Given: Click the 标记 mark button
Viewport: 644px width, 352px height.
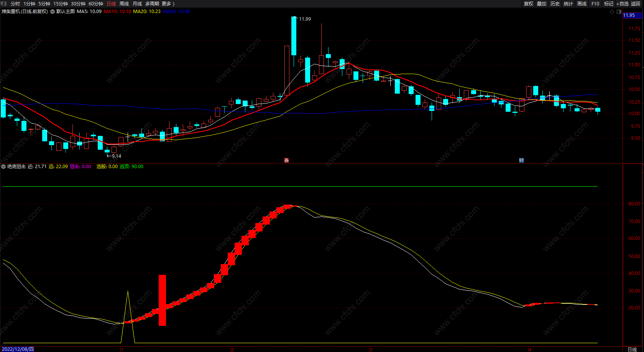Looking at the screenshot, I should tap(609, 3).
